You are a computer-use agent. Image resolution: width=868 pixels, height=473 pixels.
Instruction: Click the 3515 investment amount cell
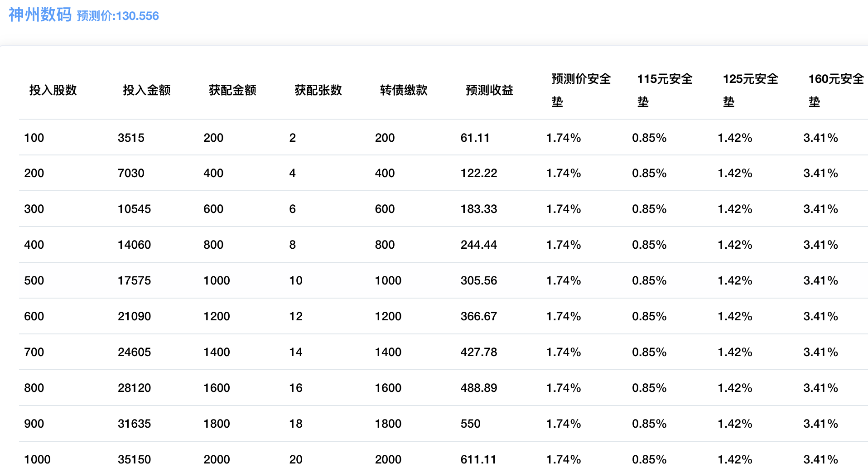click(x=131, y=138)
